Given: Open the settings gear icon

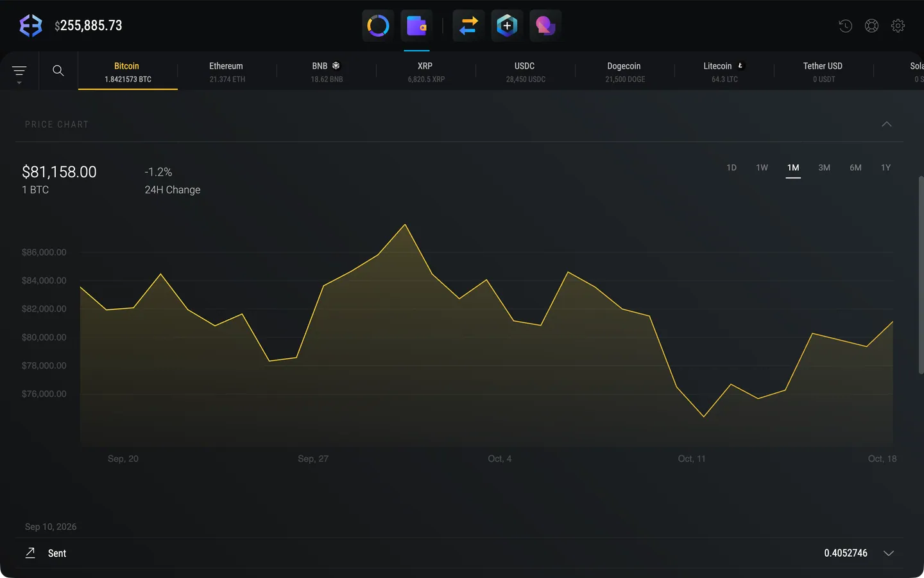Looking at the screenshot, I should coord(898,26).
